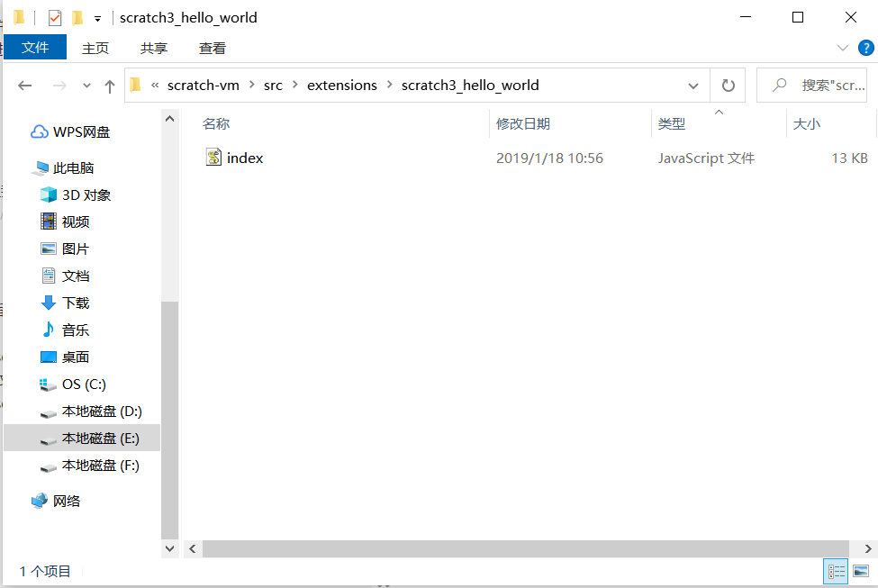878x588 pixels.
Task: Toggle details view in the status bar
Action: (x=836, y=571)
